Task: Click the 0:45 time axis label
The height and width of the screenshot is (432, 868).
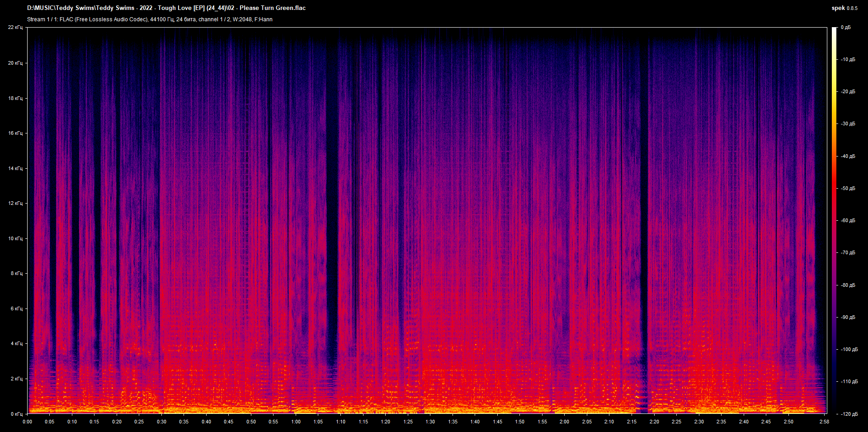Action: coord(229,422)
